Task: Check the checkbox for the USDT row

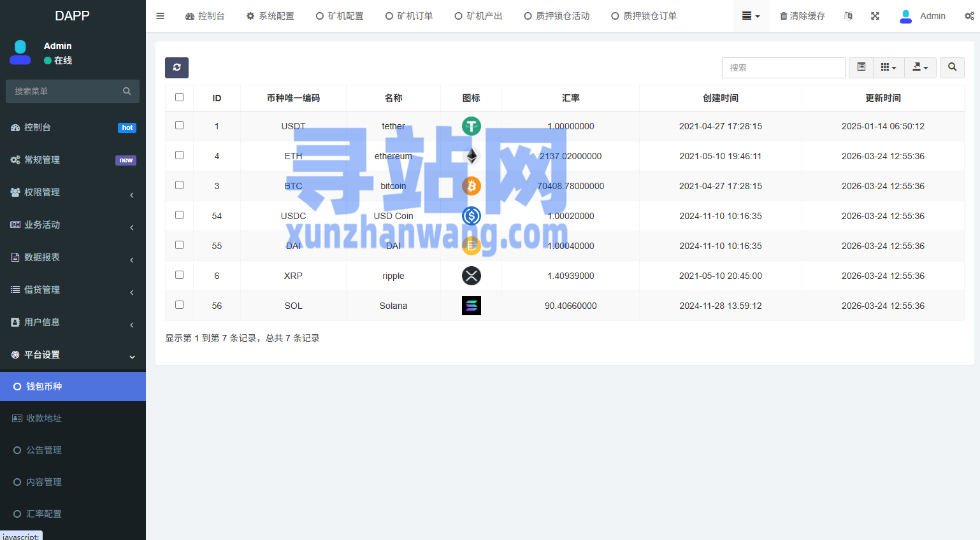Action: point(179,125)
